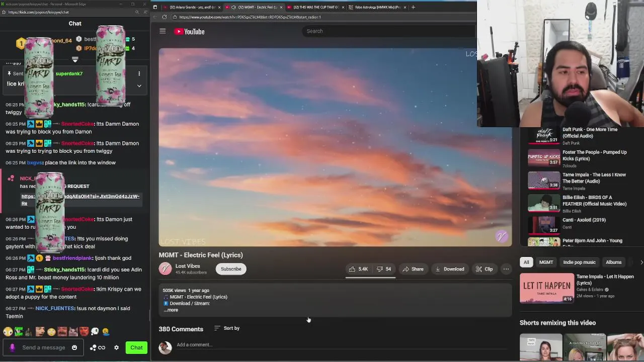This screenshot has height=362, width=644.
Task: Subscribe to Lost Vibes channel
Action: pyautogui.click(x=231, y=269)
